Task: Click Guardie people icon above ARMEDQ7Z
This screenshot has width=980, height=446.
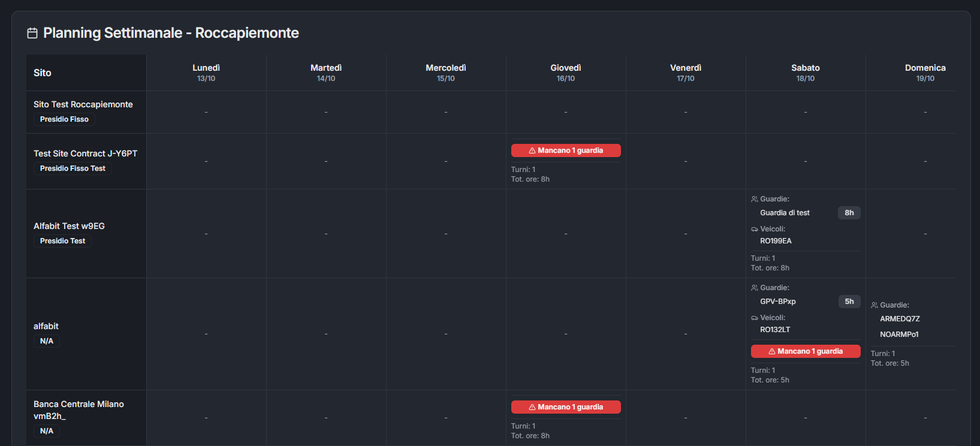Action: tap(875, 305)
